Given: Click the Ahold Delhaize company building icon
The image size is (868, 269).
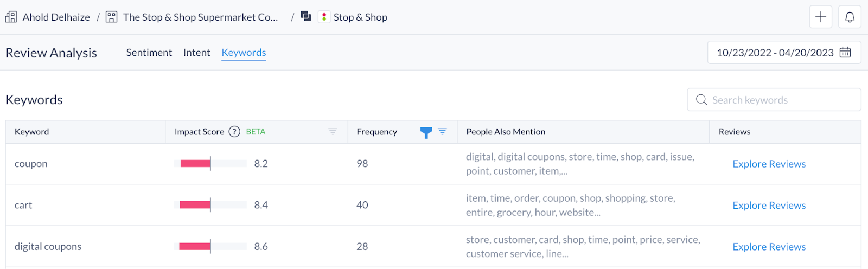Looking at the screenshot, I should pos(11,17).
